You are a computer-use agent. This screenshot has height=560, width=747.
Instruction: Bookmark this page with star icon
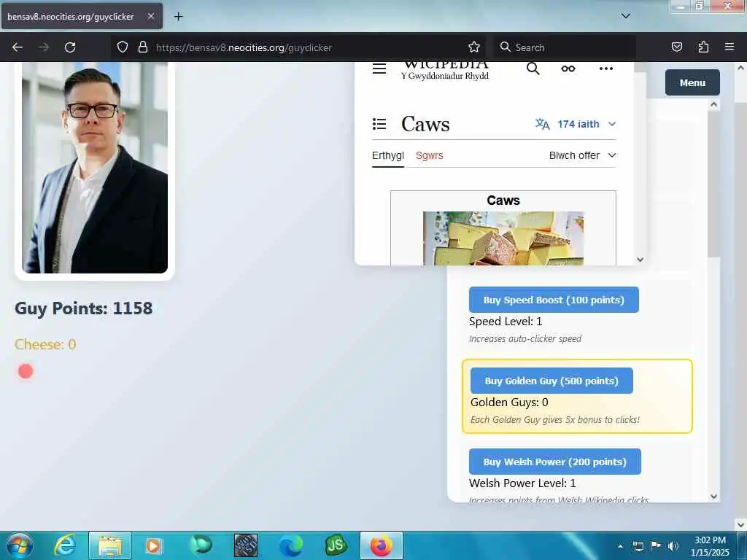point(473,47)
